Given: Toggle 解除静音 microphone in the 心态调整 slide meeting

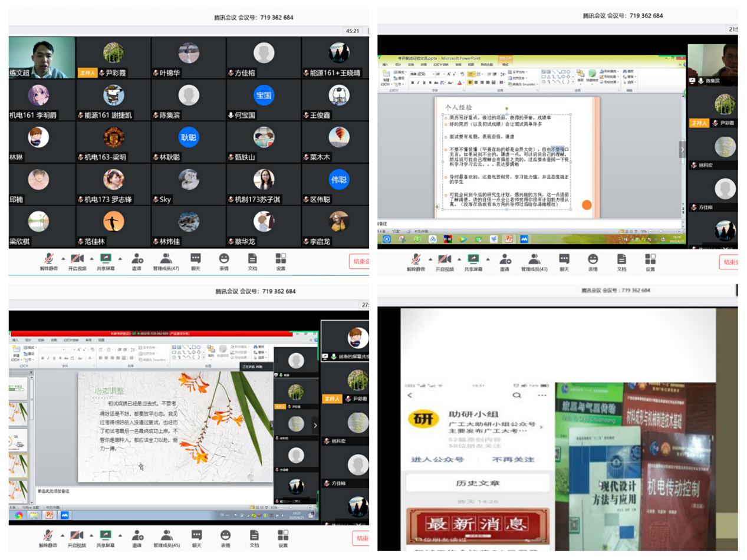Looking at the screenshot, I should point(48,536).
